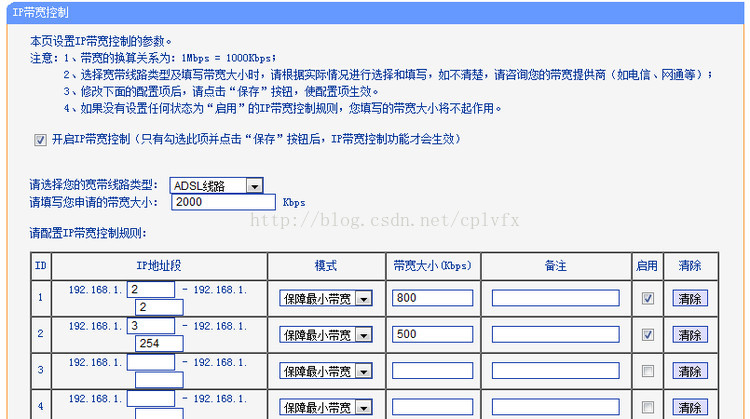Click rule 1 bandwidth field showing 800

[x=432, y=298]
